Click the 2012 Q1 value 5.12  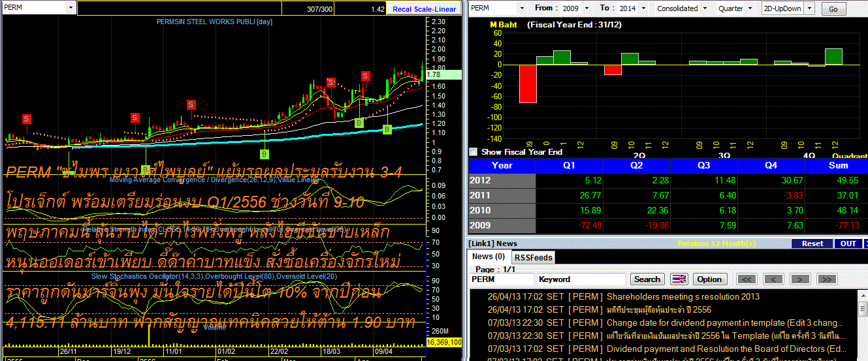591,181
